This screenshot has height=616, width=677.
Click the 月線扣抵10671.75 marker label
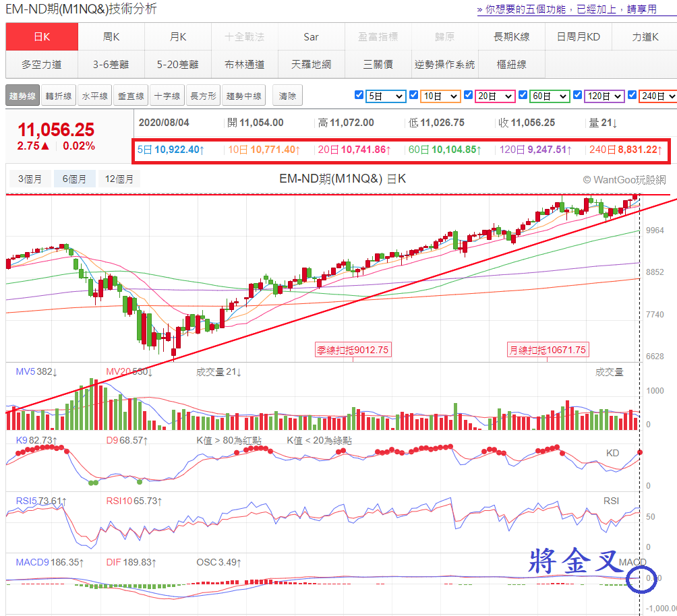[x=548, y=350]
